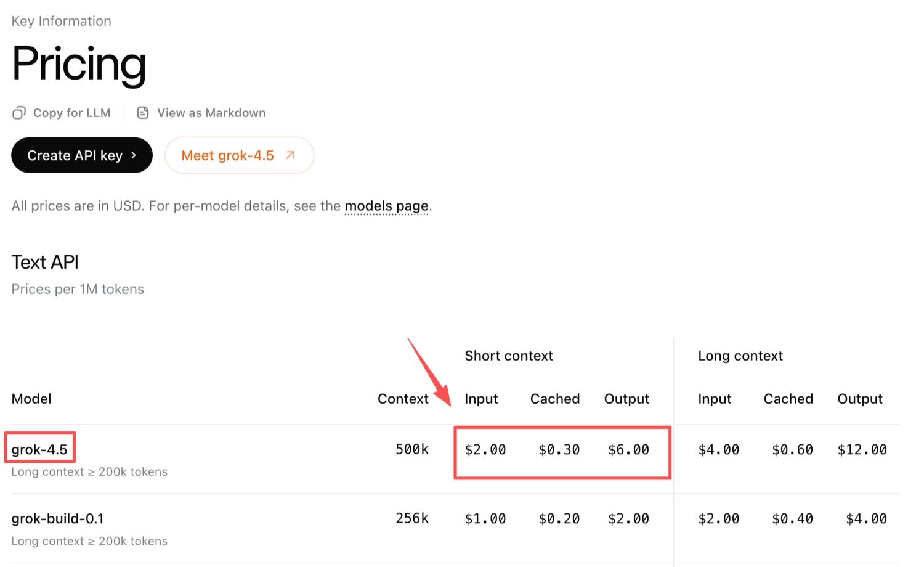Image resolution: width=924 pixels, height=567 pixels.
Task: Click the arrow icon on Meet grok-4.5
Action: [x=290, y=155]
